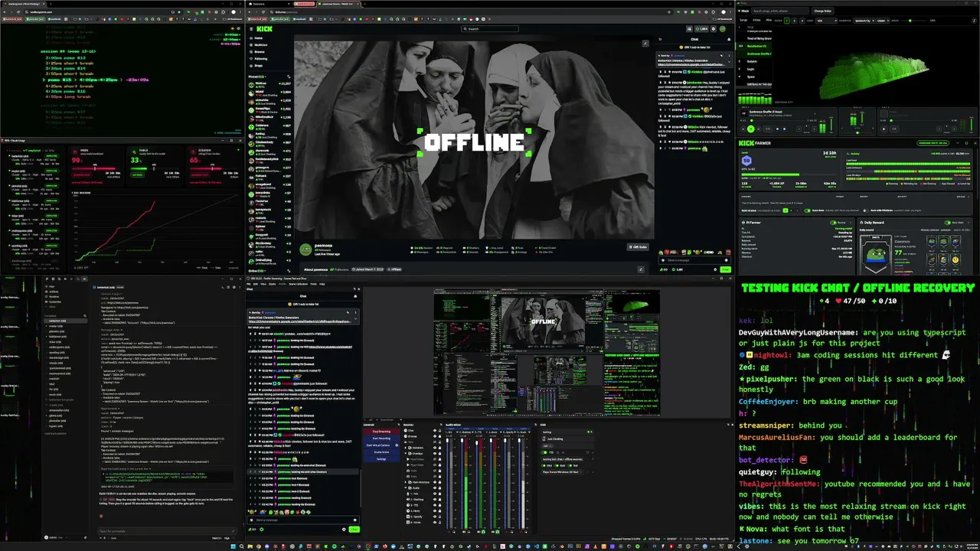Mute the Mic channel in OBS mixer
Viewport: 980px width, 551px height.
tap(449, 532)
